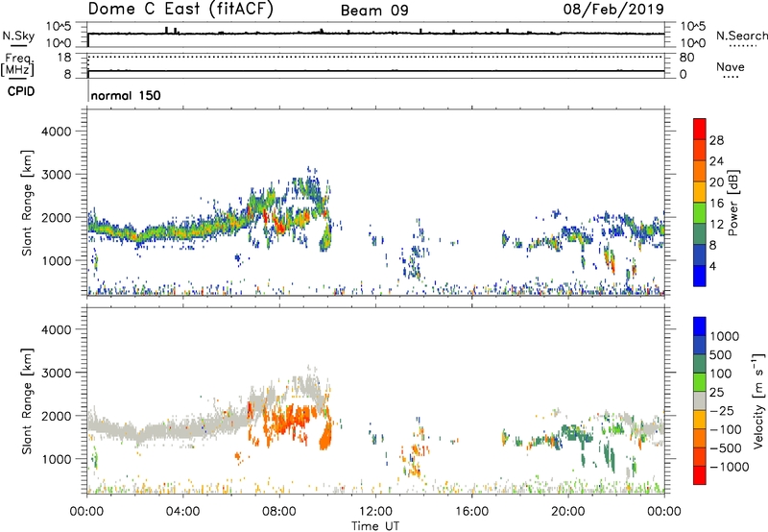Click the "16:00" time tick label
The height and width of the screenshot is (532, 768).
click(x=471, y=512)
